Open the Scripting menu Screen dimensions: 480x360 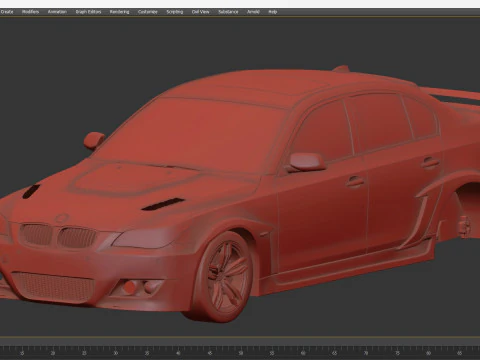[x=175, y=12]
